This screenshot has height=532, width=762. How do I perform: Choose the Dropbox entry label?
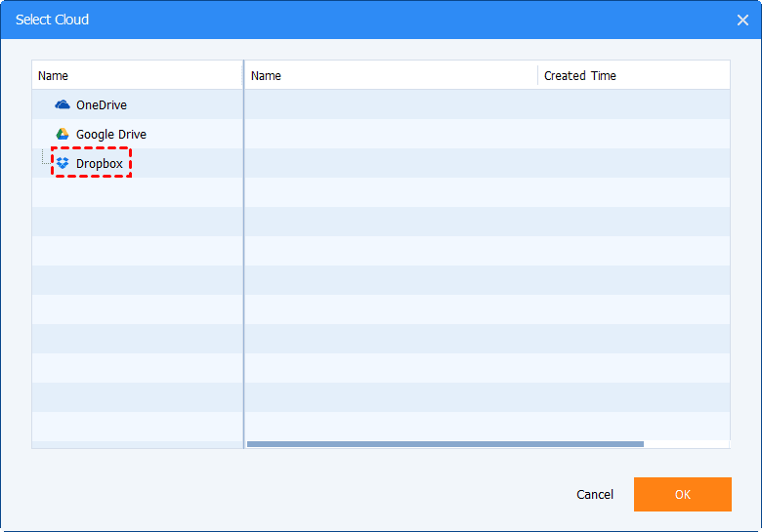pyautogui.click(x=99, y=164)
